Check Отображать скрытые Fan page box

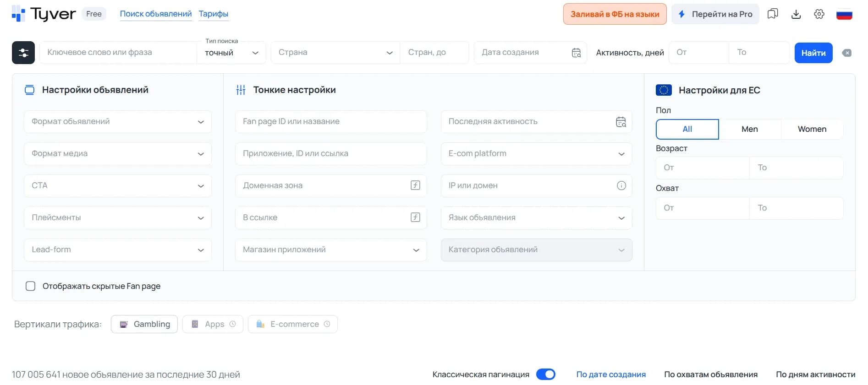(x=30, y=286)
